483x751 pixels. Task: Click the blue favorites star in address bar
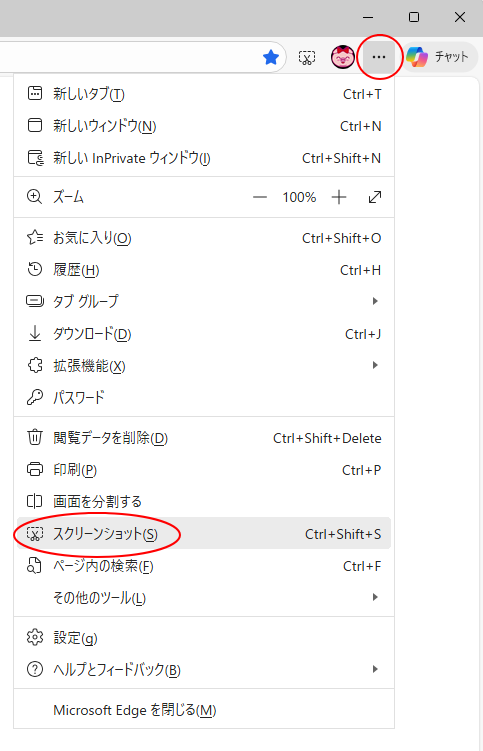click(271, 57)
